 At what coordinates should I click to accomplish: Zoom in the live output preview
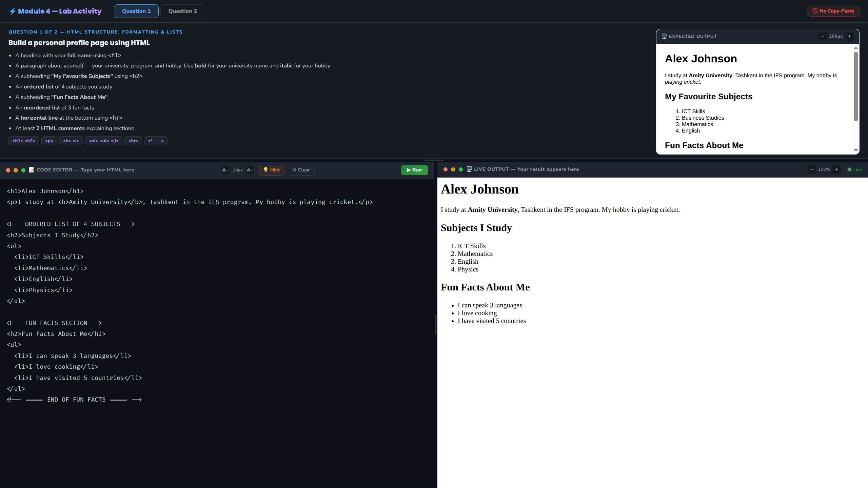click(836, 169)
